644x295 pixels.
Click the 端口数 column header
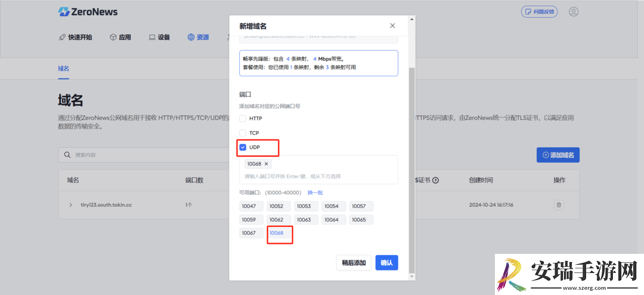[x=194, y=180]
